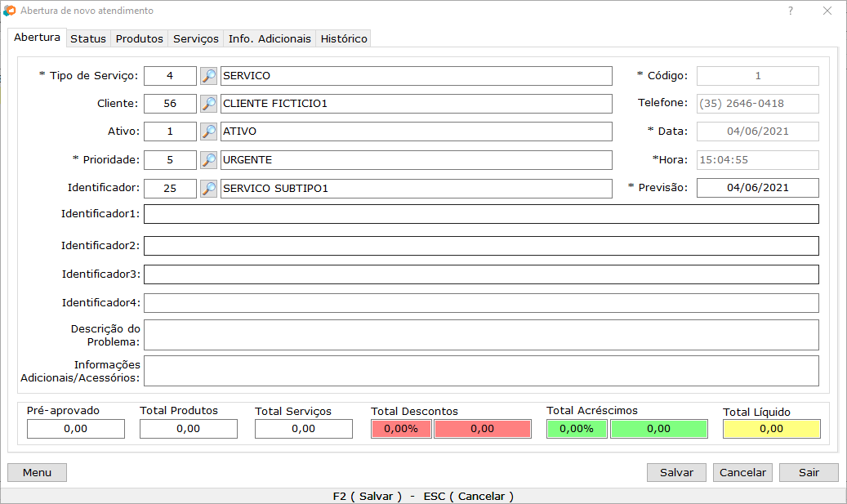The width and height of the screenshot is (847, 504).
Task: Open the Cliente lookup magnifier icon
Action: tap(209, 104)
